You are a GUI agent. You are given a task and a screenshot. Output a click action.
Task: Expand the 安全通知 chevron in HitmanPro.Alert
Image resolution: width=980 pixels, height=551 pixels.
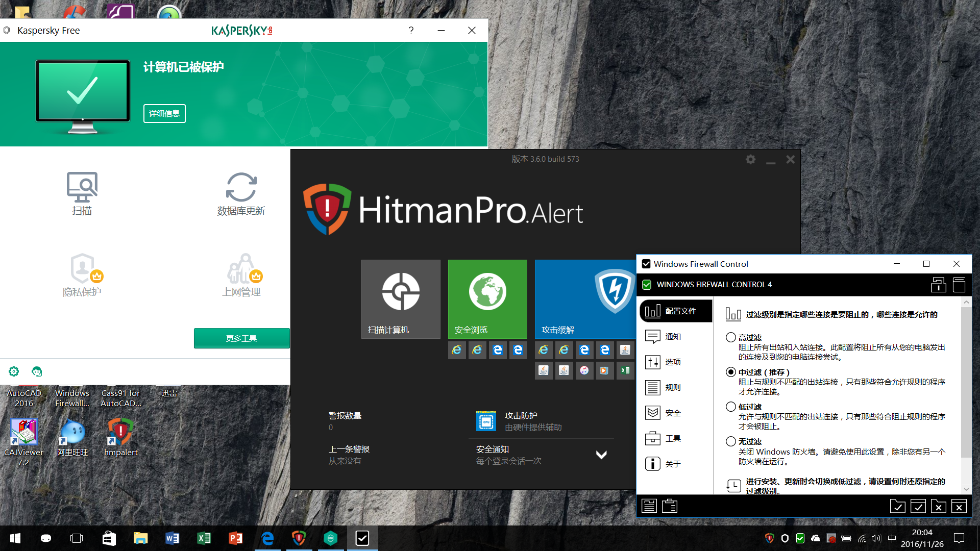tap(601, 455)
